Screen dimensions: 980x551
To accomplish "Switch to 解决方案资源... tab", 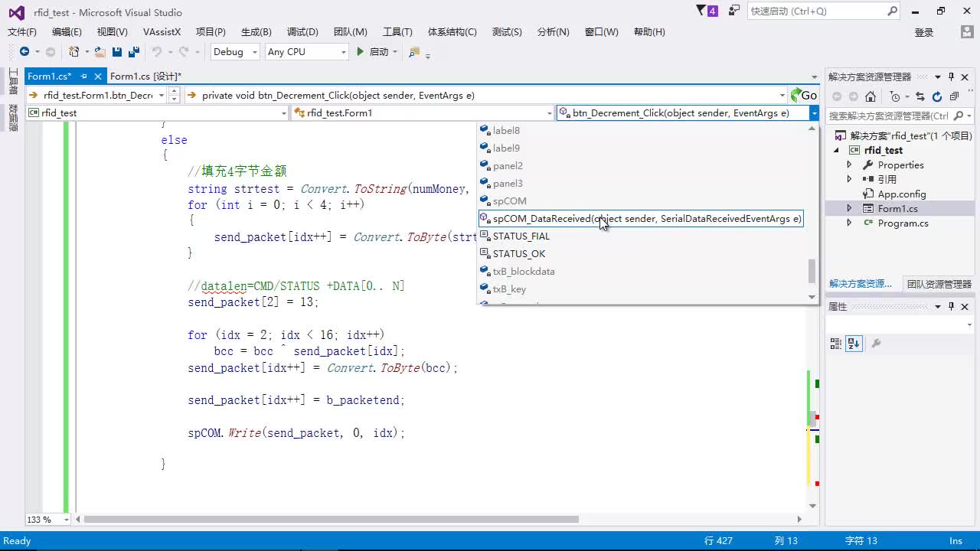I will (861, 283).
